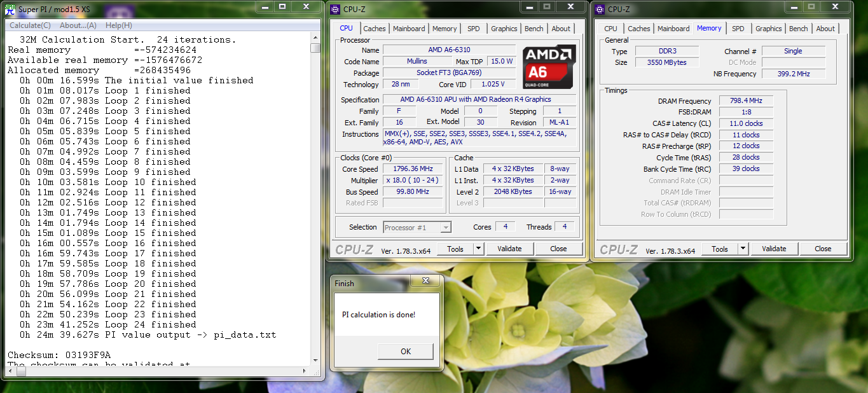Click Super PI scrollbar up arrow
Image resolution: width=868 pixels, height=393 pixels.
(315, 38)
